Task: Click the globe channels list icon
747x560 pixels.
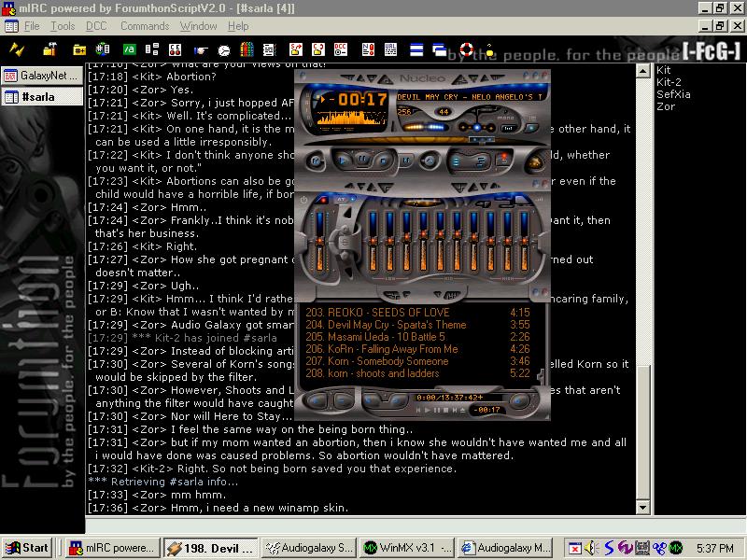Action: tap(103, 49)
